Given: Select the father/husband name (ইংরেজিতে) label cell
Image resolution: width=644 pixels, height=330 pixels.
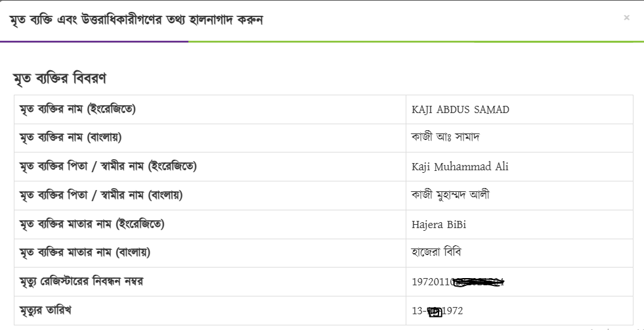Looking at the screenshot, I should [x=108, y=166].
